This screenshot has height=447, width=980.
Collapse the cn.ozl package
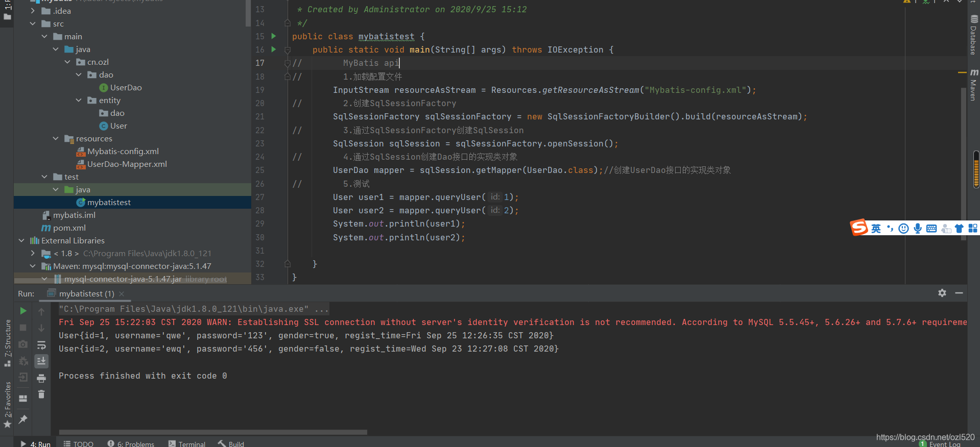67,62
